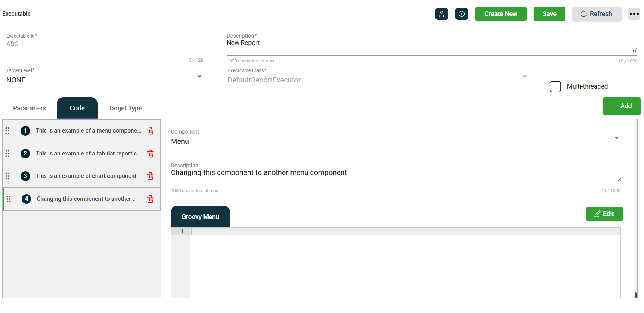Open the three-dots more options menu

click(x=634, y=14)
